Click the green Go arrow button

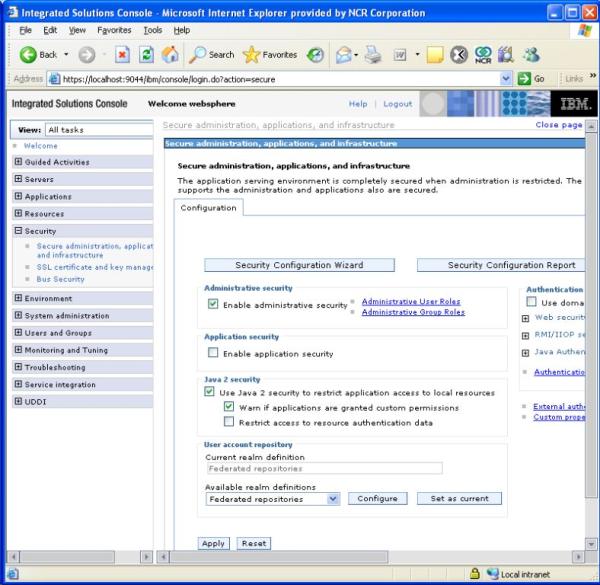524,79
